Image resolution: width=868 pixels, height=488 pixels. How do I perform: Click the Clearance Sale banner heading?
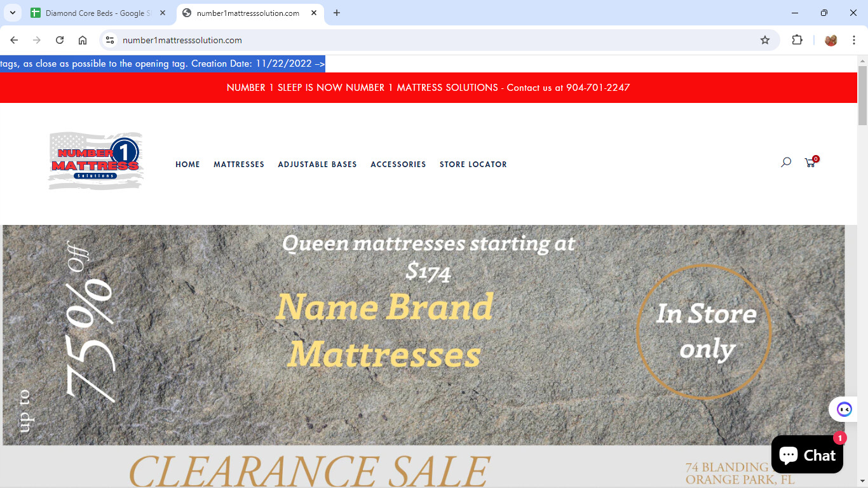(x=309, y=471)
